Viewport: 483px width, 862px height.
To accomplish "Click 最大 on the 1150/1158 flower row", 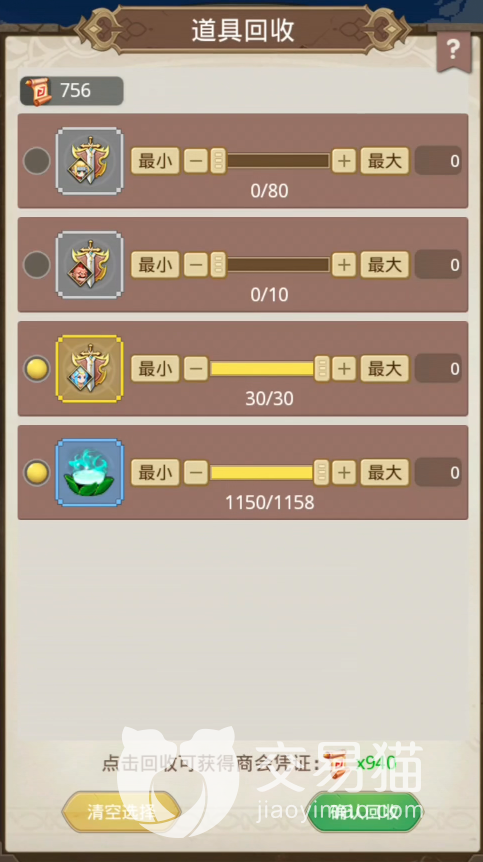I will click(385, 473).
